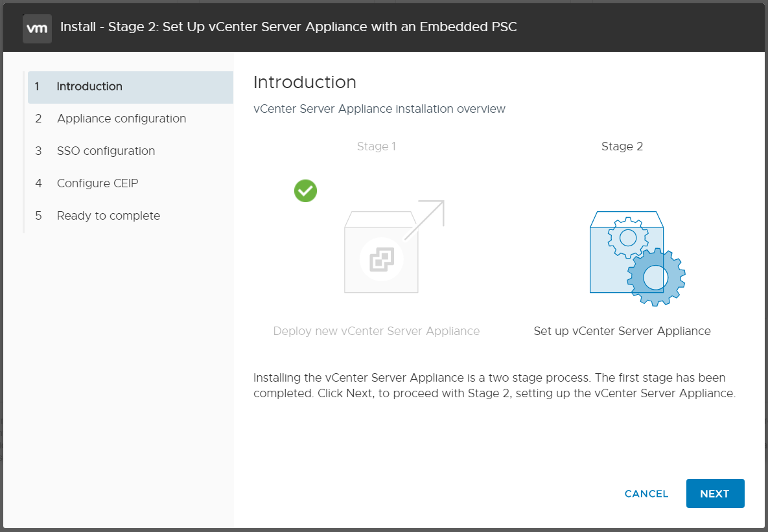This screenshot has width=768, height=532.
Task: Click the Stage 2 gears setup icon
Action: (x=637, y=258)
